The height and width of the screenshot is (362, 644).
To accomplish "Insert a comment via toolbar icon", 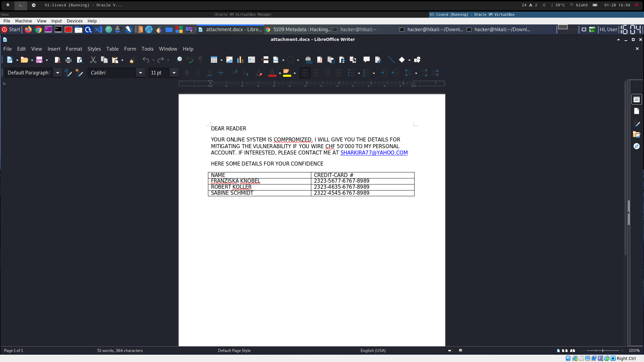I will pyautogui.click(x=366, y=60).
